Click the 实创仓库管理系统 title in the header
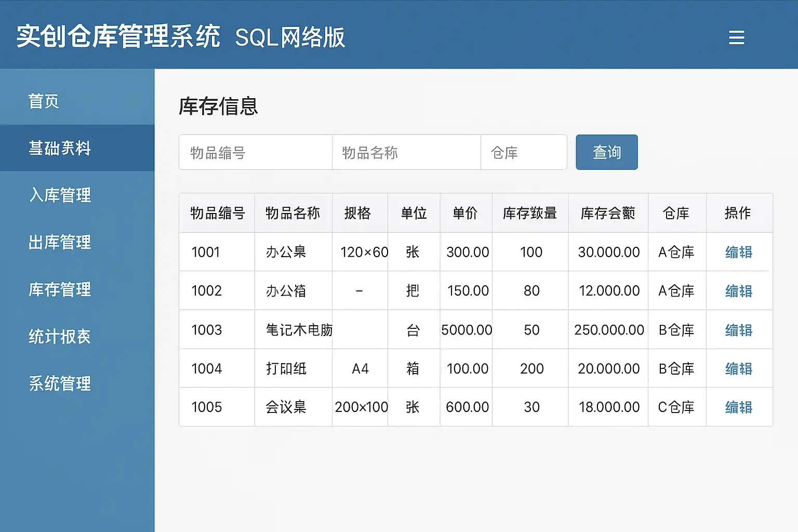This screenshot has height=532, width=798. (118, 37)
